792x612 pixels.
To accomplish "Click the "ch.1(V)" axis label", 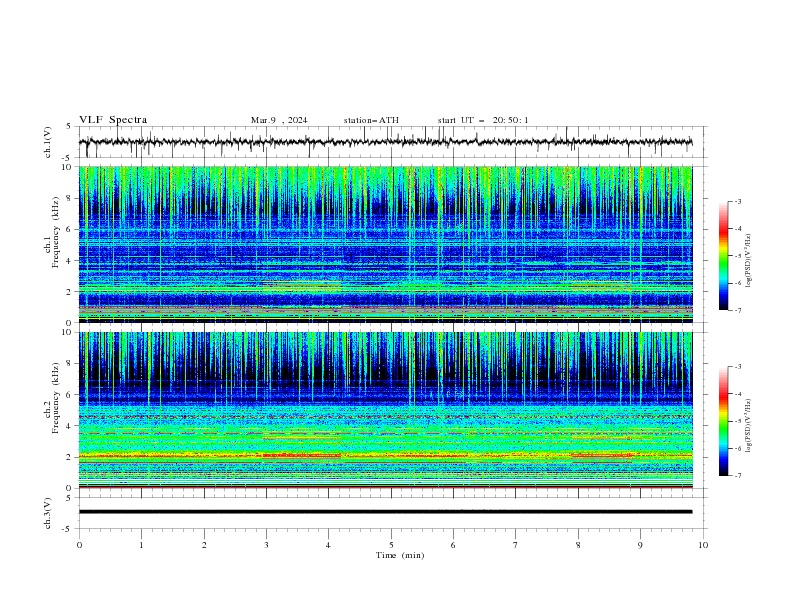I will click(x=48, y=142).
